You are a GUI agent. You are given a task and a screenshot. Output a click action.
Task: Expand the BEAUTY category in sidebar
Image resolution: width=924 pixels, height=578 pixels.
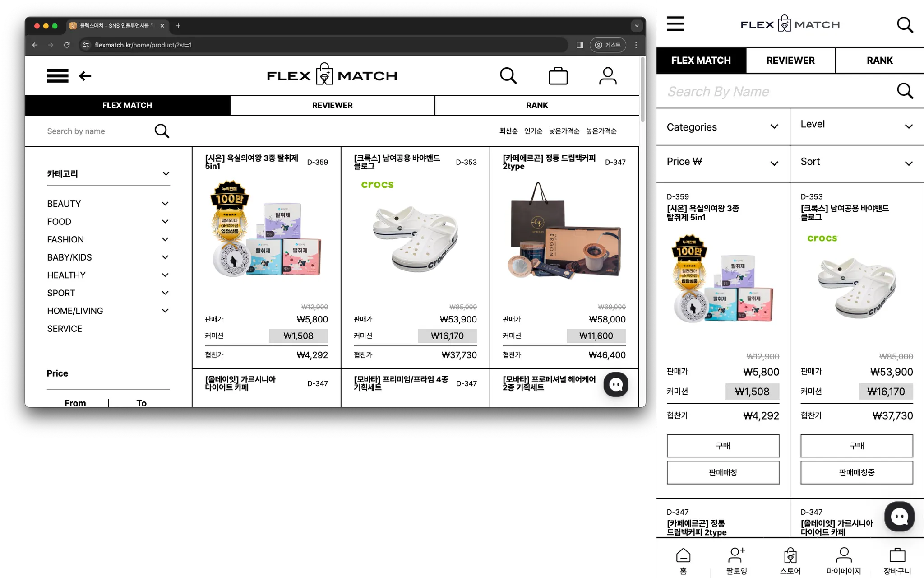click(165, 204)
